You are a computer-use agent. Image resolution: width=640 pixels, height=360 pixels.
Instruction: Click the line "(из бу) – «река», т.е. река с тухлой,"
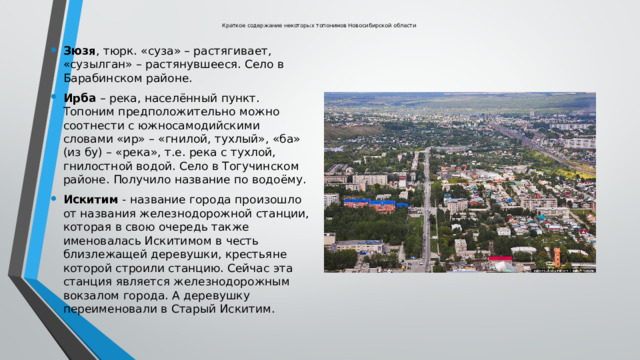pyautogui.click(x=169, y=153)
